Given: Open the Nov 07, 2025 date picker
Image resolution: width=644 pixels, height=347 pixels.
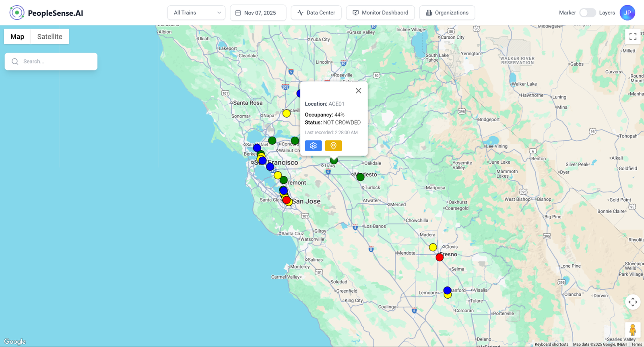Looking at the screenshot, I should [x=258, y=13].
